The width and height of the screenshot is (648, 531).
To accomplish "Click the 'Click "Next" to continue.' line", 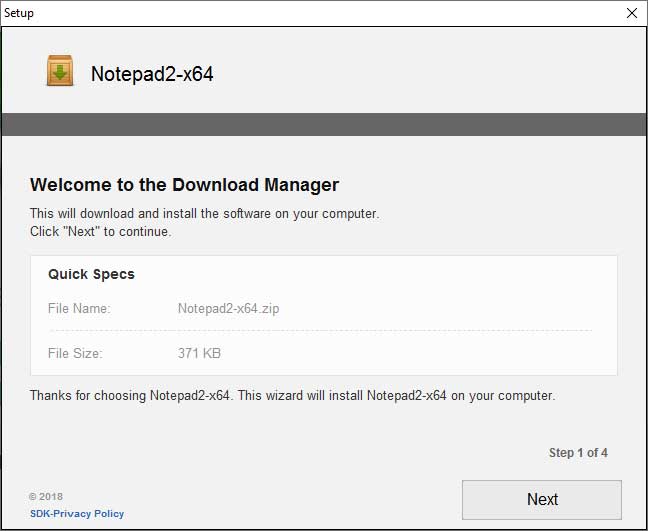I will [x=100, y=231].
